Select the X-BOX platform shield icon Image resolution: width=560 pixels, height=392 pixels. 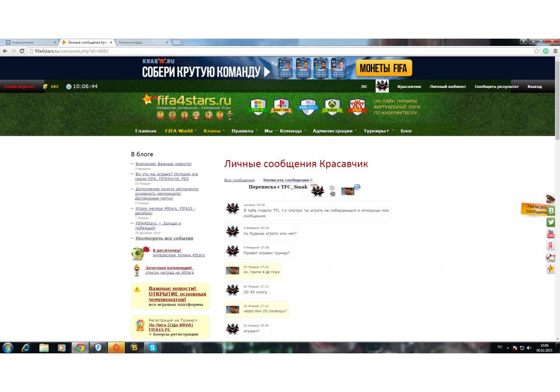coord(333,106)
